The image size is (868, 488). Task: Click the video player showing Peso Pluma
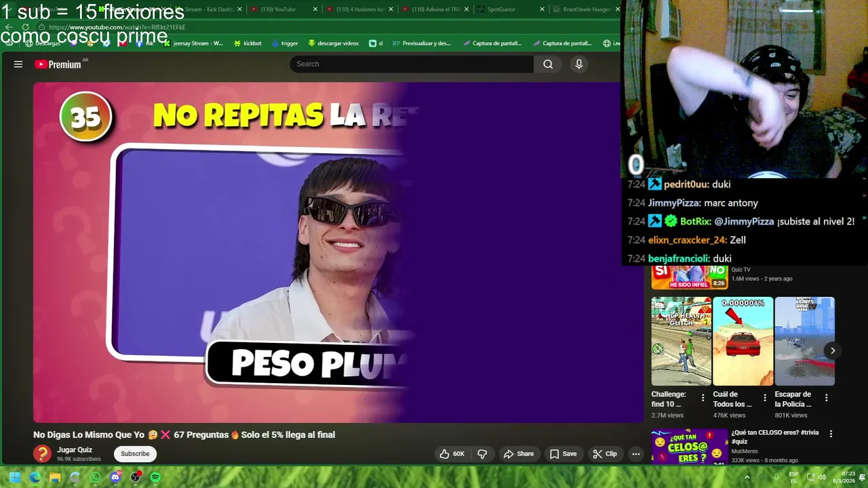338,252
